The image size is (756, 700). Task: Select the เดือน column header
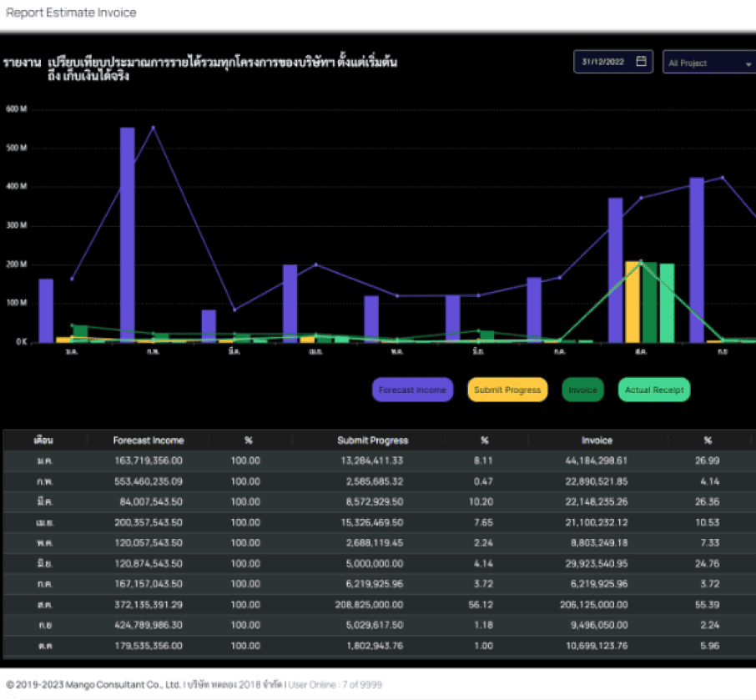point(43,441)
